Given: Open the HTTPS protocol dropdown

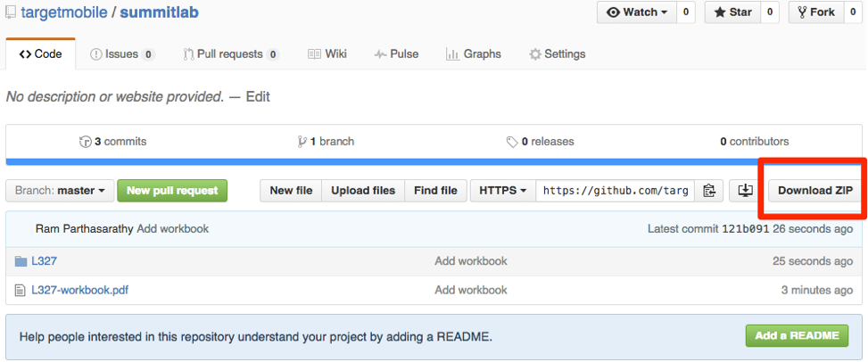Looking at the screenshot, I should tap(502, 191).
